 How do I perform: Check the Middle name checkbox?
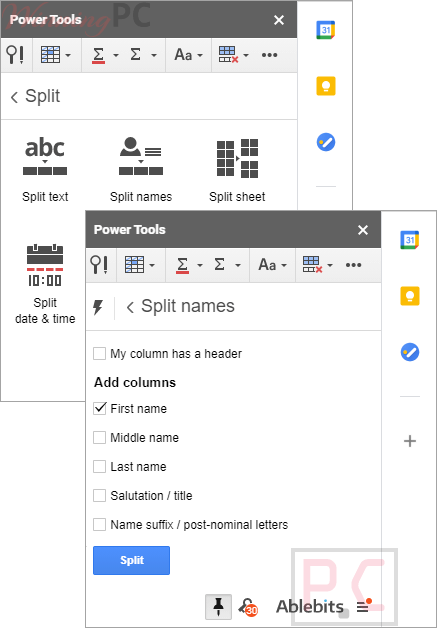tap(99, 437)
